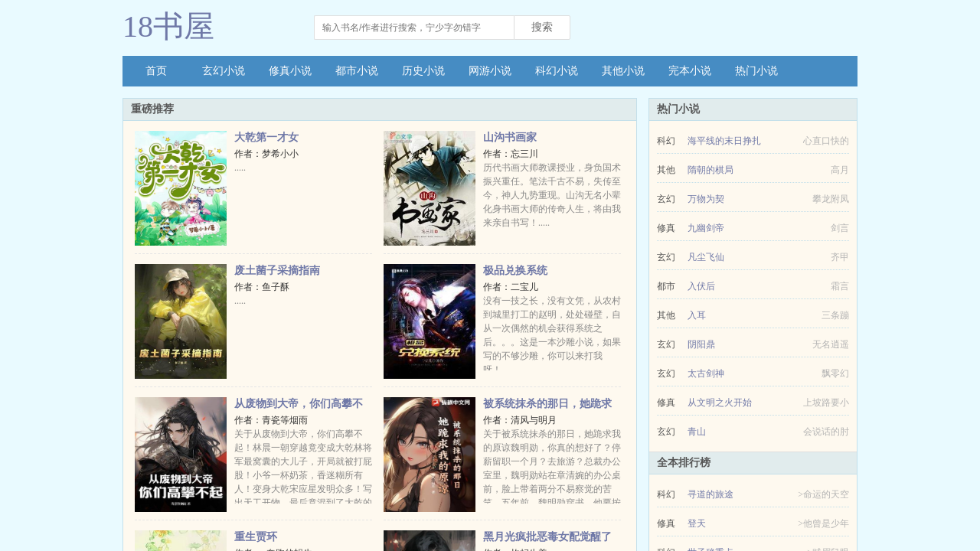Viewport: 980px width, 551px height.
Task: Select author name 上坡路要小
Action: click(826, 403)
